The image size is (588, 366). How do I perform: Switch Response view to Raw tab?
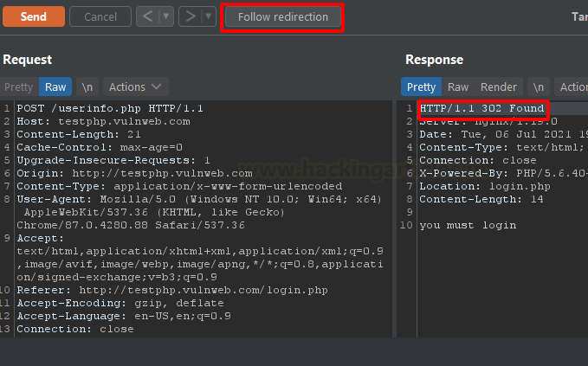point(458,87)
